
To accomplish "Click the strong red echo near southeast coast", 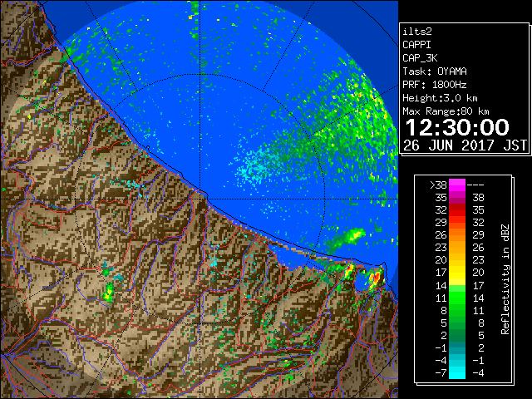I will (376, 278).
